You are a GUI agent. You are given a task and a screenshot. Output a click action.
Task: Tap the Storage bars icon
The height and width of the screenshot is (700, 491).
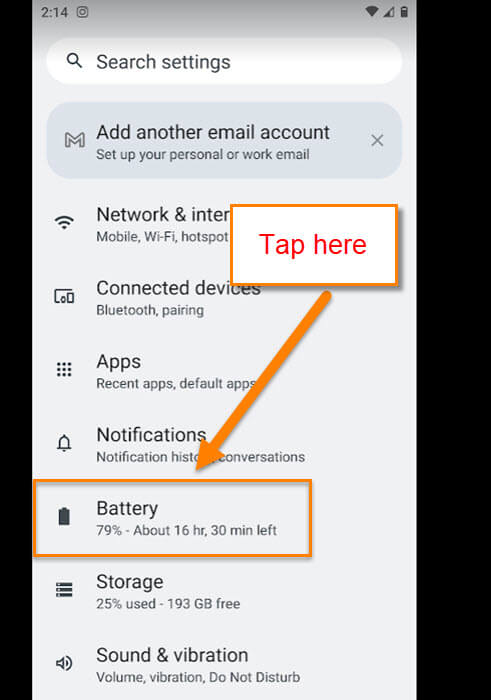64,590
